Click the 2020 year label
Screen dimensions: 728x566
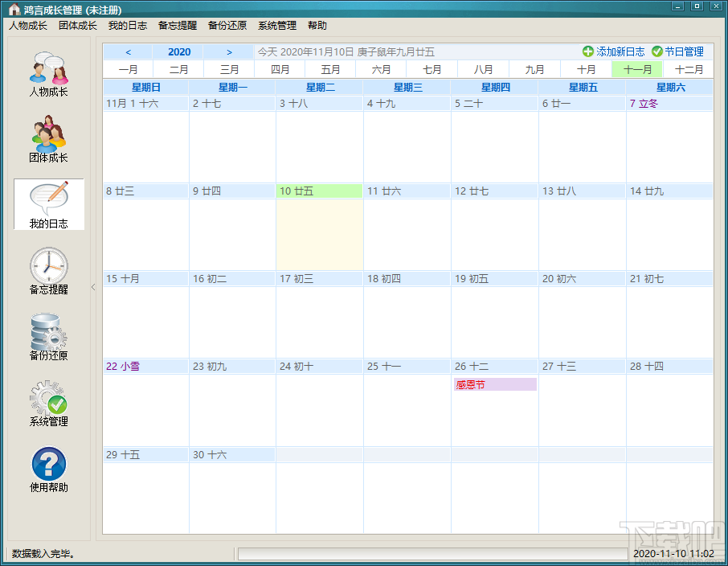click(179, 52)
